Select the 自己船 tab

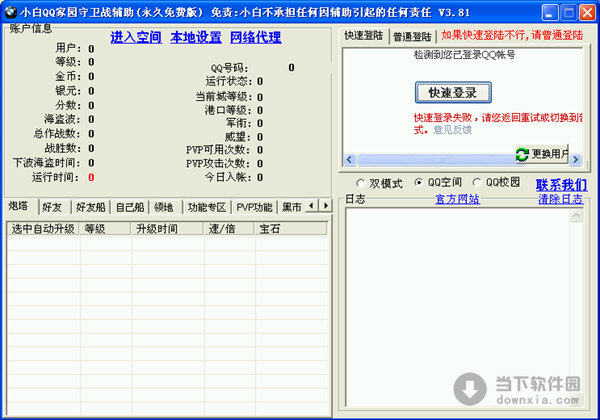point(130,208)
